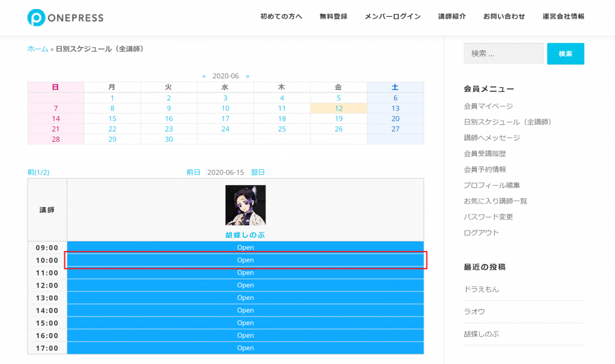Open 会員受講履歴 sidebar link
This screenshot has width=615, height=364.
click(x=485, y=154)
